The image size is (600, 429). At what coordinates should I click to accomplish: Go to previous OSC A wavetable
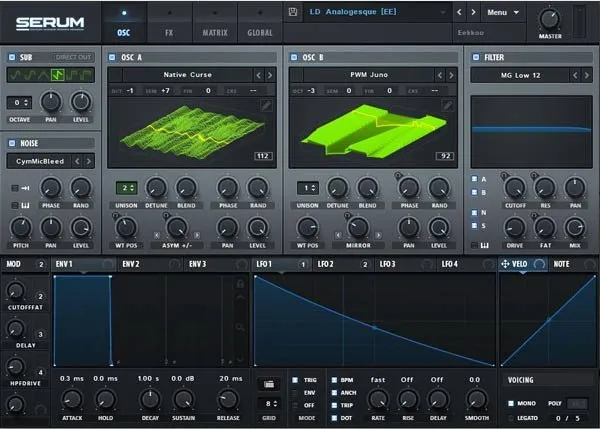pos(259,75)
